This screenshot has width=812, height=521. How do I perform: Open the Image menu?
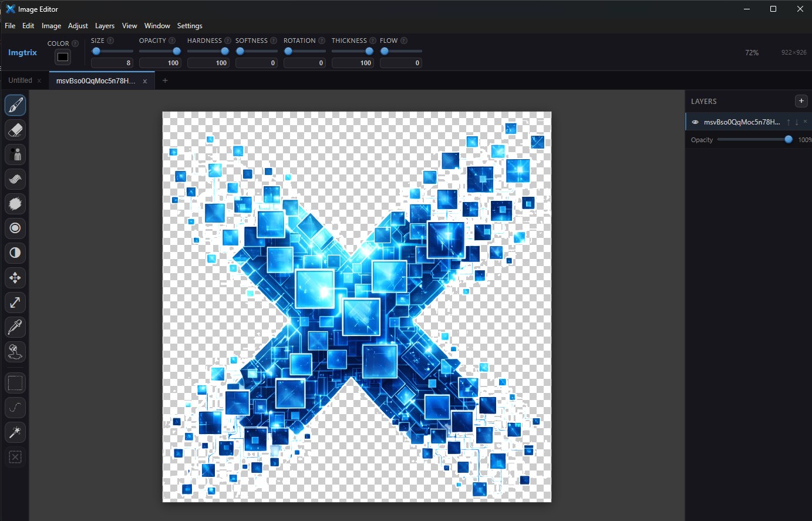[51, 26]
